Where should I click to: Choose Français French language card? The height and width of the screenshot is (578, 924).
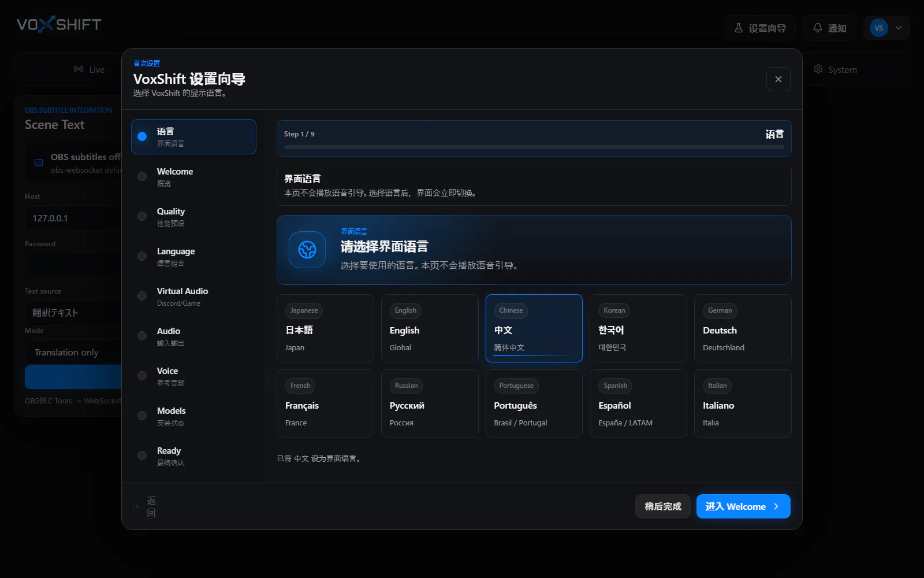(325, 403)
